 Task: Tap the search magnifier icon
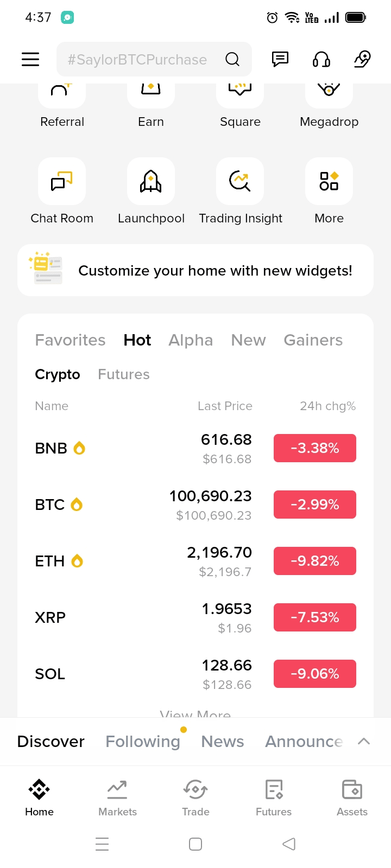[232, 59]
